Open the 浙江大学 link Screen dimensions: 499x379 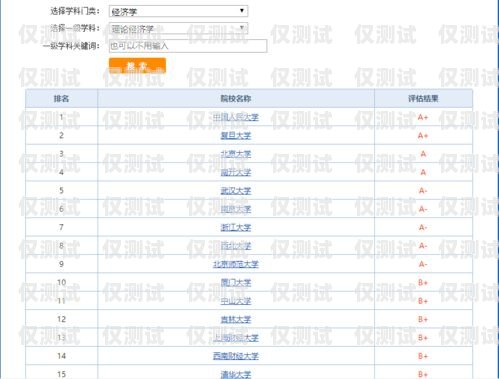click(x=236, y=227)
